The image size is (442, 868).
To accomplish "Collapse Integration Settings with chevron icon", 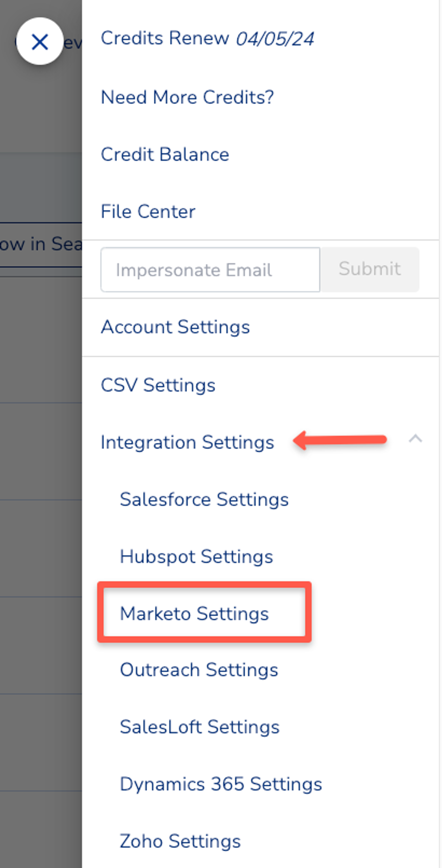I will pos(415,439).
